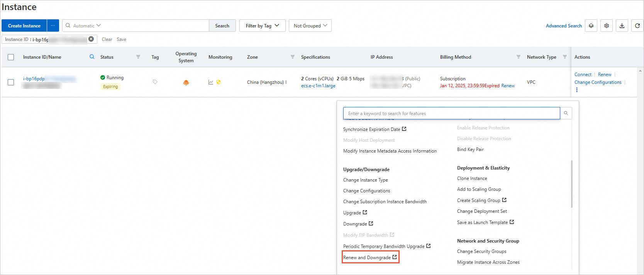
Task: Click the search magnifier in features popup
Action: tap(566, 113)
